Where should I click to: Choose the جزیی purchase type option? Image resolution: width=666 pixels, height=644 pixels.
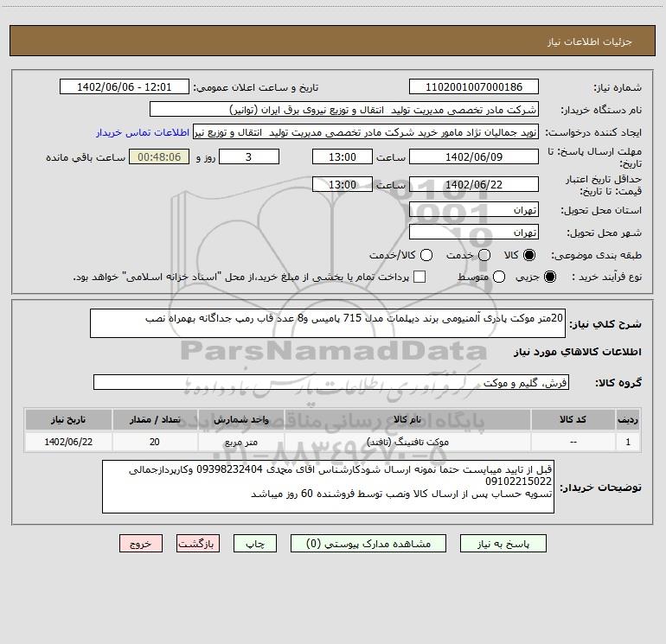click(549, 277)
